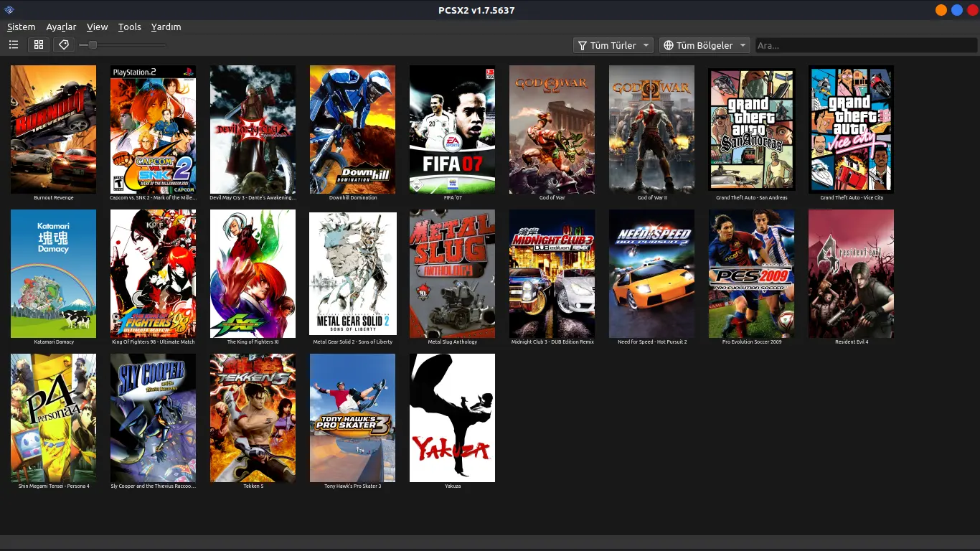Click "Shin Megami Tensei - Persona 4" label
The height and width of the screenshot is (551, 980).
point(54,486)
